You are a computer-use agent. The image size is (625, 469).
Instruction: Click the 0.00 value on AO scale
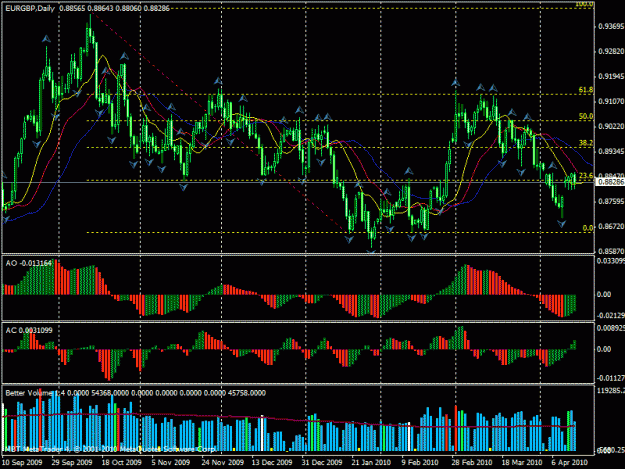coord(604,294)
